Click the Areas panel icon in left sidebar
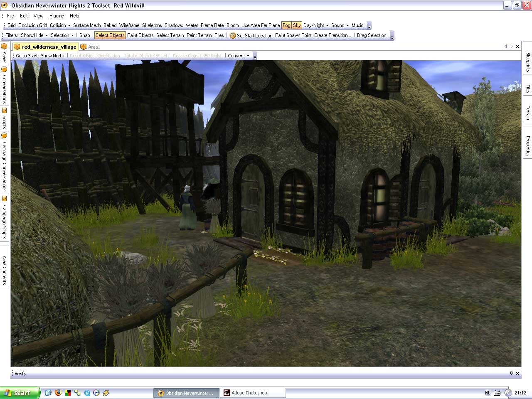Viewport: 532px width, 399px height. pyautogui.click(x=4, y=47)
